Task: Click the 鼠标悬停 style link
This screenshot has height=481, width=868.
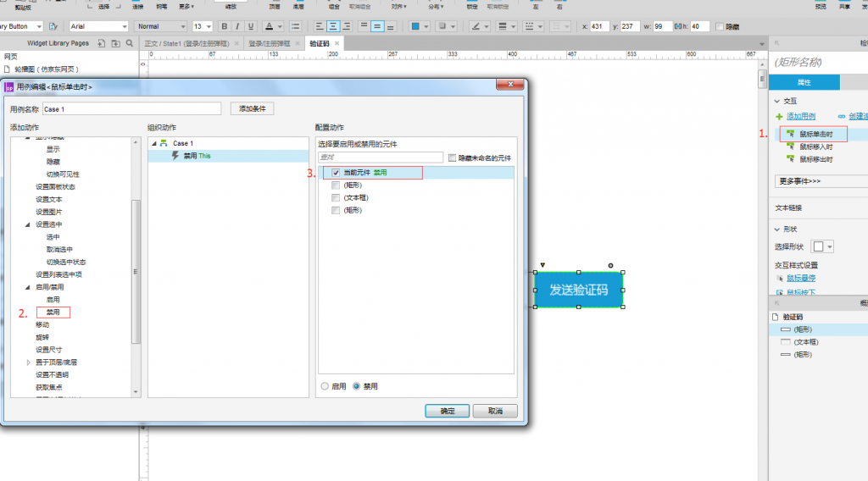Action: [x=801, y=278]
